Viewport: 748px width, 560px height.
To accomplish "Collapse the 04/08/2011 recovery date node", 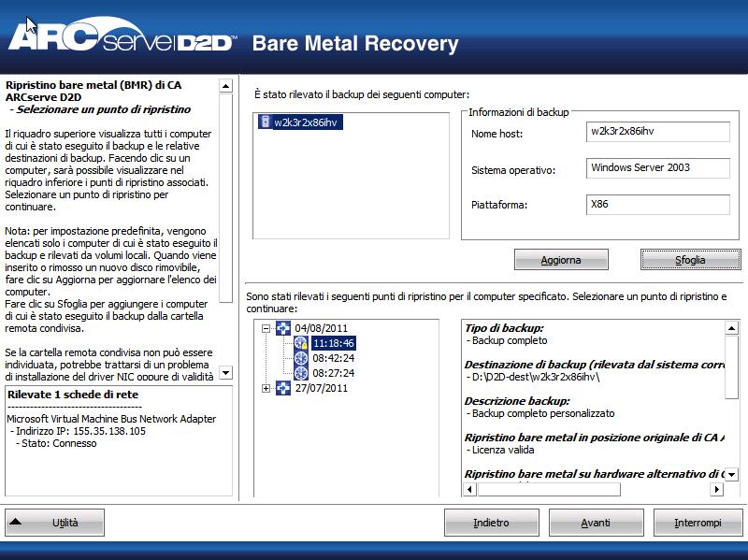I will [266, 328].
